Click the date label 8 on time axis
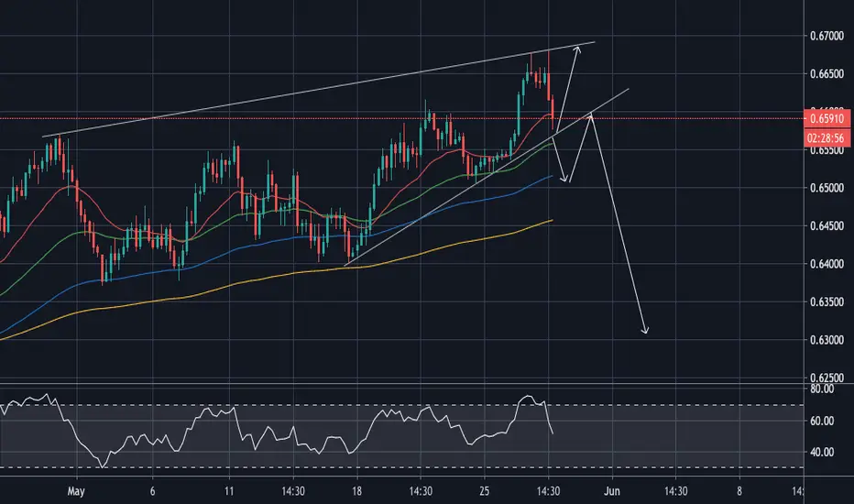This screenshot has height=504, width=854. (739, 491)
